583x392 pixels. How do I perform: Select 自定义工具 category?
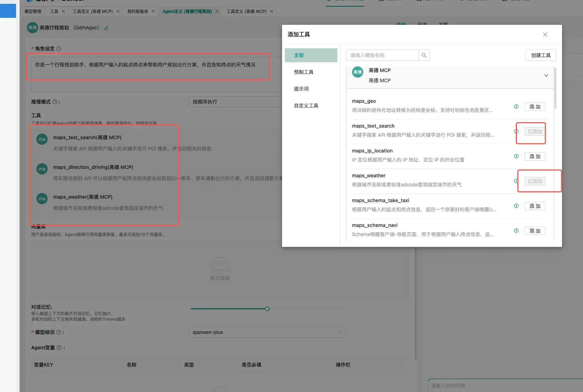click(311, 106)
